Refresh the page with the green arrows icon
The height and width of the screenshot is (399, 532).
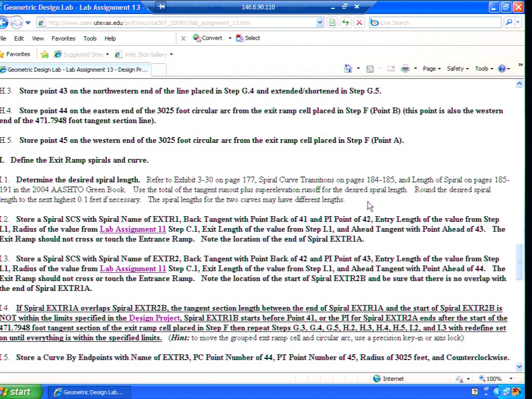345,23
